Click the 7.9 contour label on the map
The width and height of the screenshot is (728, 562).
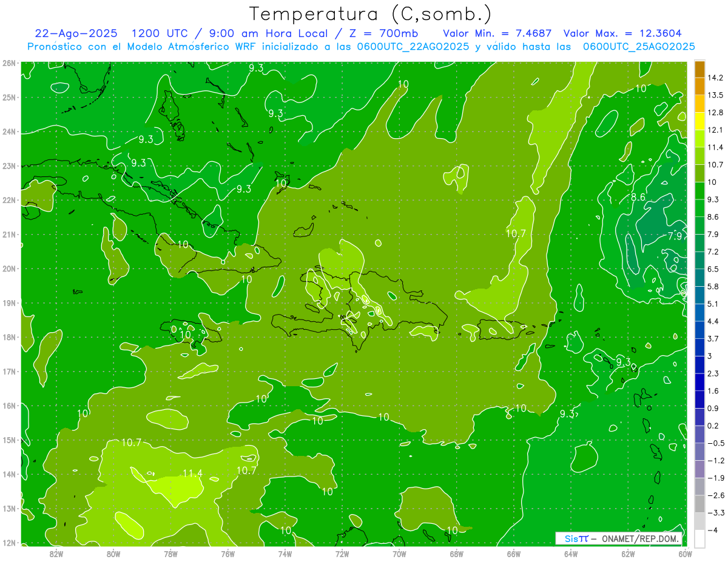point(675,235)
